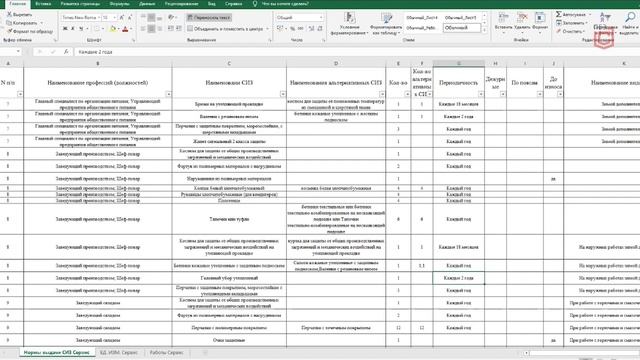
Task: Open Рецензирование ribbon tab
Action: click(182, 4)
